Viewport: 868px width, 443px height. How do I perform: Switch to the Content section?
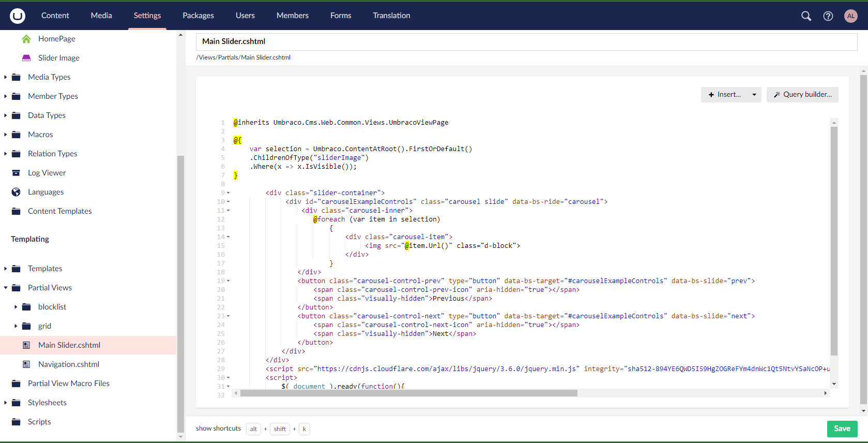(55, 16)
